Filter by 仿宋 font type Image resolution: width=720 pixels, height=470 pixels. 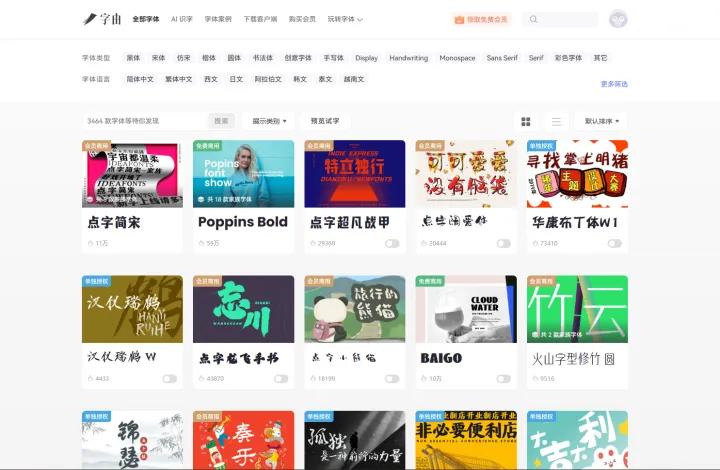(184, 58)
